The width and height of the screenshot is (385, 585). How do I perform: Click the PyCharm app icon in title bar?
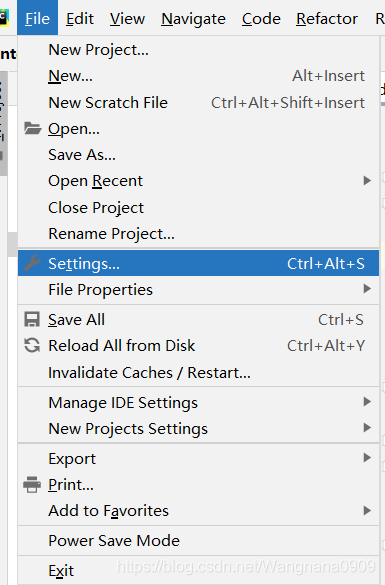click(4, 18)
